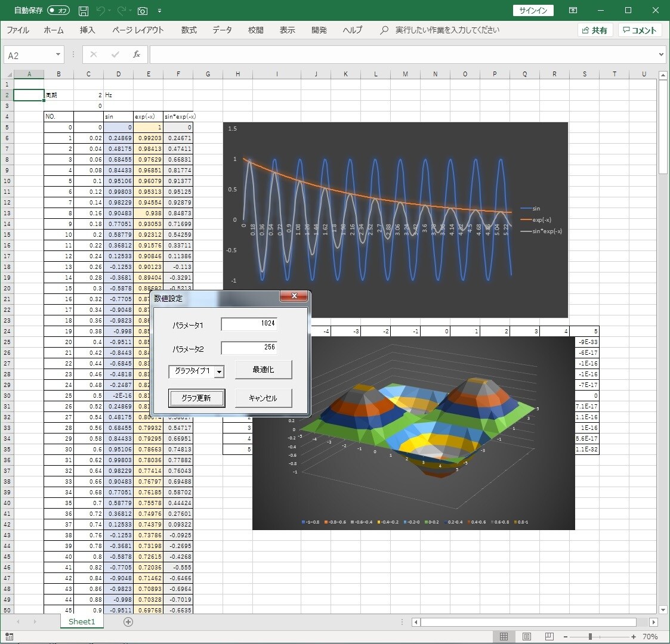Toggle the AutoSave switch
Viewport: 670px width, 644px height.
[58, 10]
